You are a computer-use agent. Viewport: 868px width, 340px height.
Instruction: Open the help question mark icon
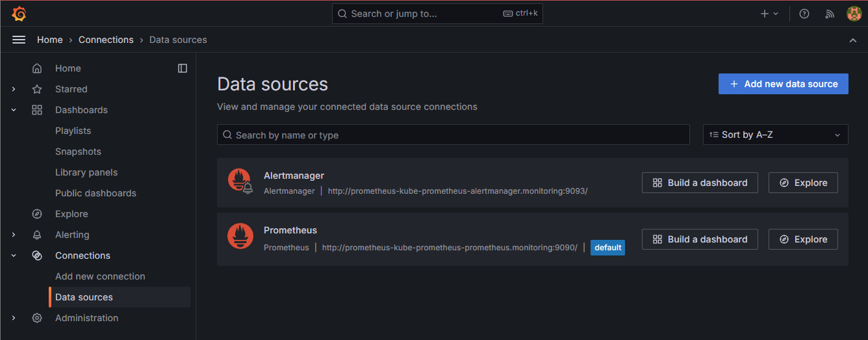coord(804,14)
